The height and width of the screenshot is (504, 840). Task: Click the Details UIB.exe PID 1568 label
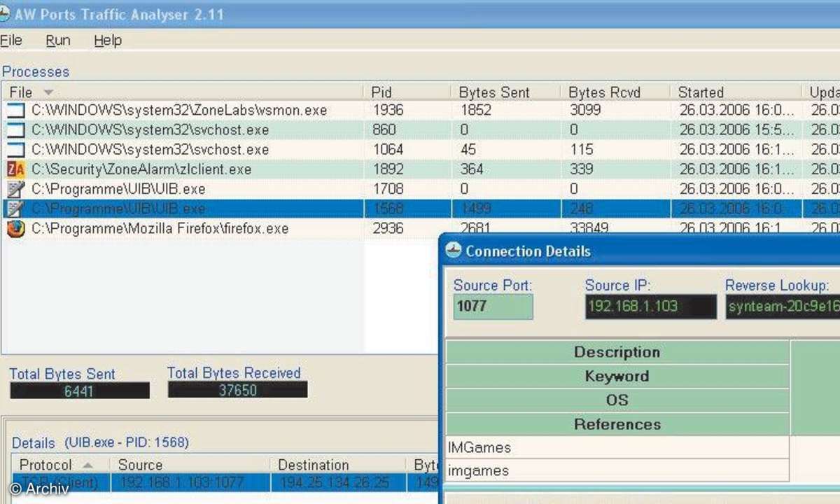tap(100, 442)
